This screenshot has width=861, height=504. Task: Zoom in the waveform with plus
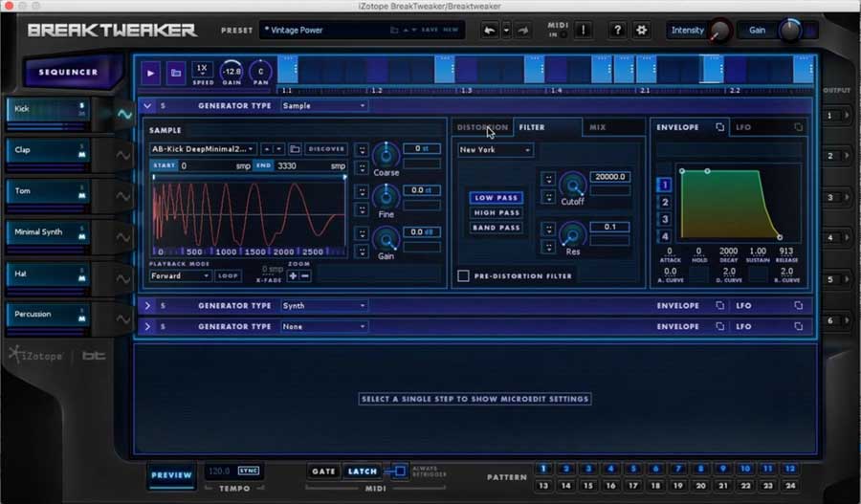[x=293, y=275]
